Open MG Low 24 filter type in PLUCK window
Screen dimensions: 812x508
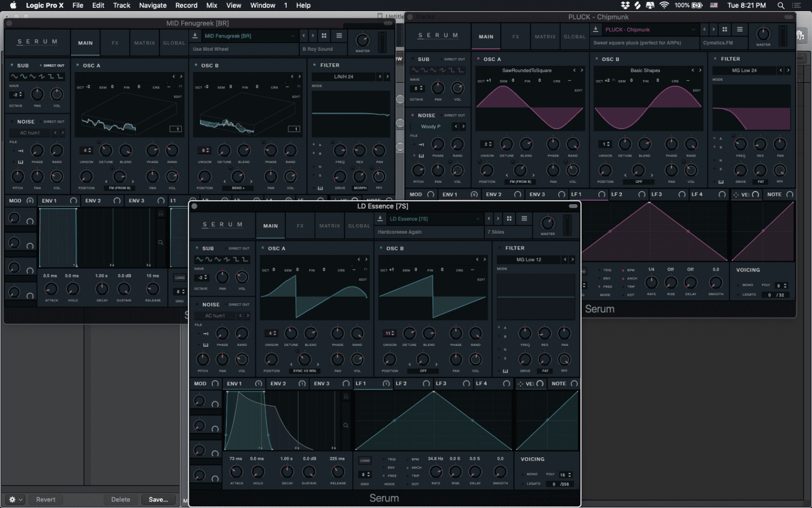[x=745, y=71]
